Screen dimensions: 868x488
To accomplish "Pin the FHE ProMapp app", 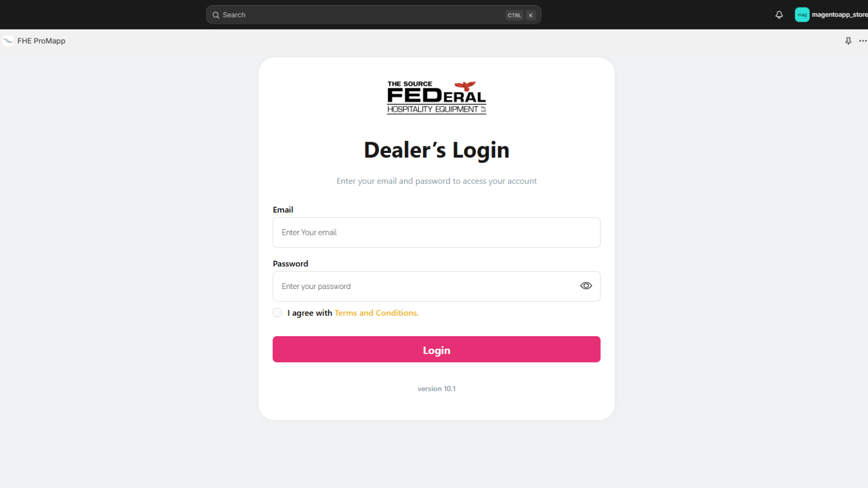I will click(x=848, y=41).
